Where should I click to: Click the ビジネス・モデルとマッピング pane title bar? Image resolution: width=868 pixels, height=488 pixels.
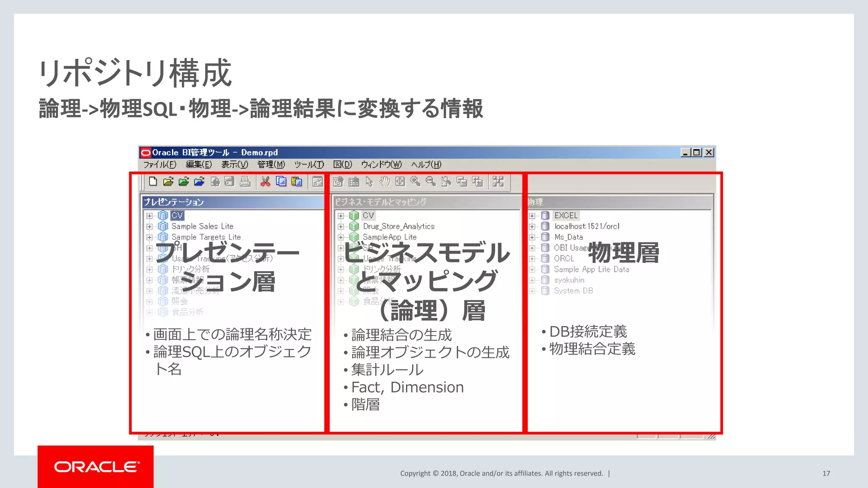[426, 202]
